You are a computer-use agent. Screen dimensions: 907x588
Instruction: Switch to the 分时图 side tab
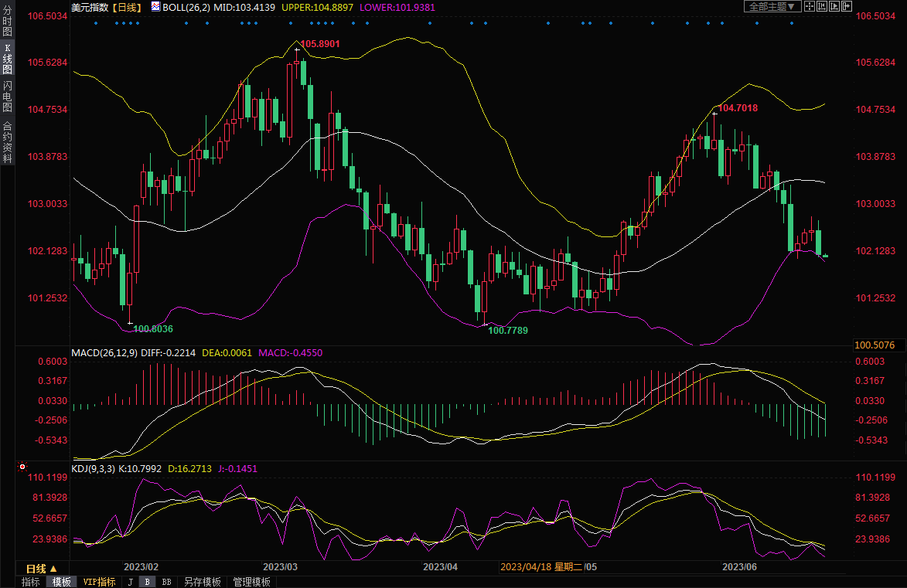[x=7, y=21]
